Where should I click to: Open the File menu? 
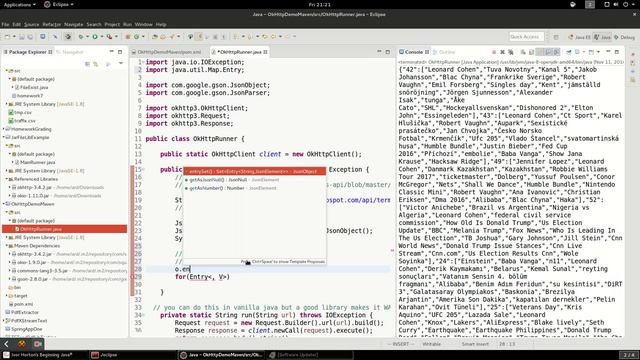point(5,24)
